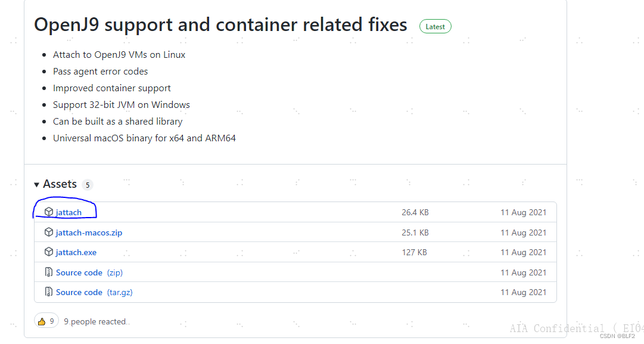Click the 127 KB size for jattach.exe
This screenshot has height=344, width=644.
(x=414, y=252)
